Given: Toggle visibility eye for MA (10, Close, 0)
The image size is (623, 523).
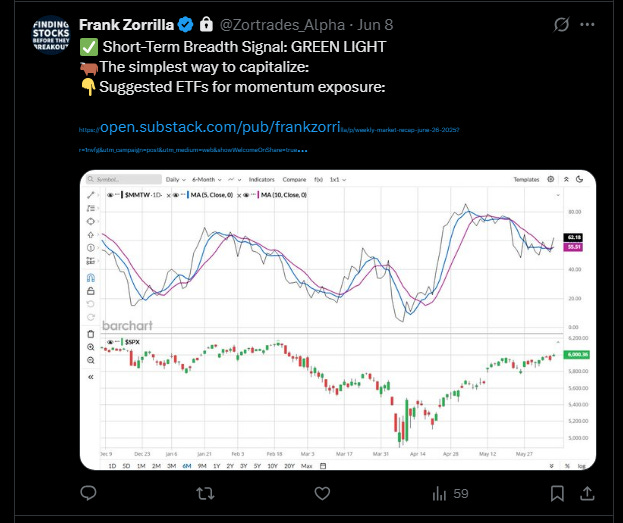Looking at the screenshot, I should coord(246,195).
